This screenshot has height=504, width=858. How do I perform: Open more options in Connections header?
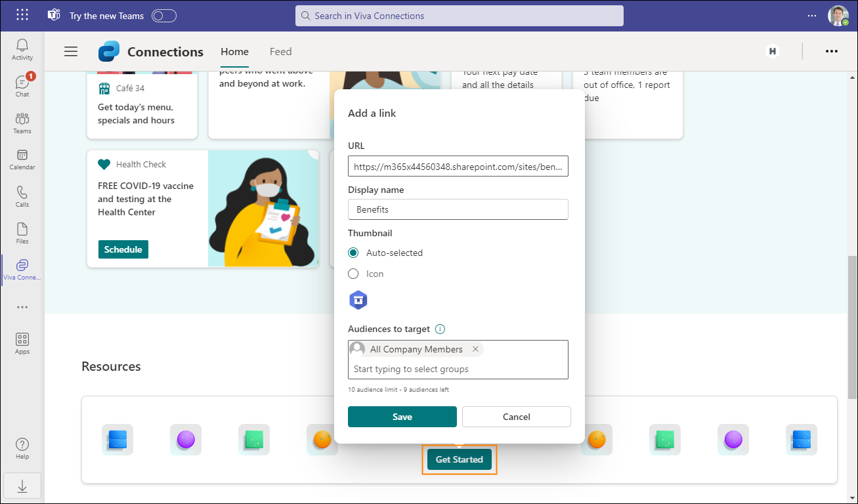pos(832,51)
